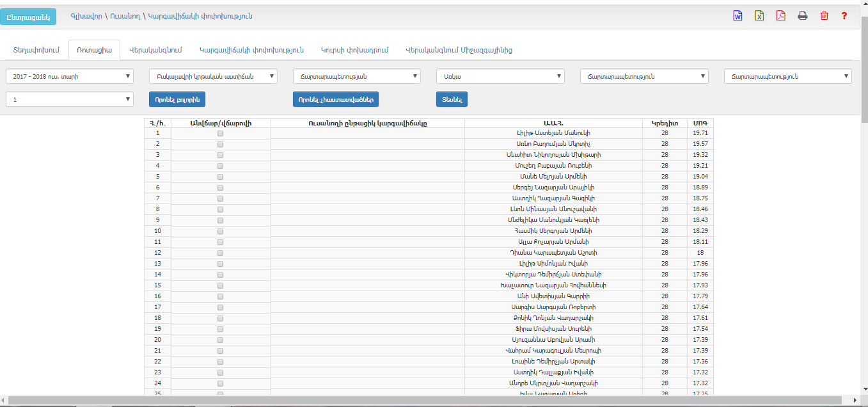The height and width of the screenshot is (407, 868).
Task: Toggle the checkbox in row 22
Action: tap(221, 362)
